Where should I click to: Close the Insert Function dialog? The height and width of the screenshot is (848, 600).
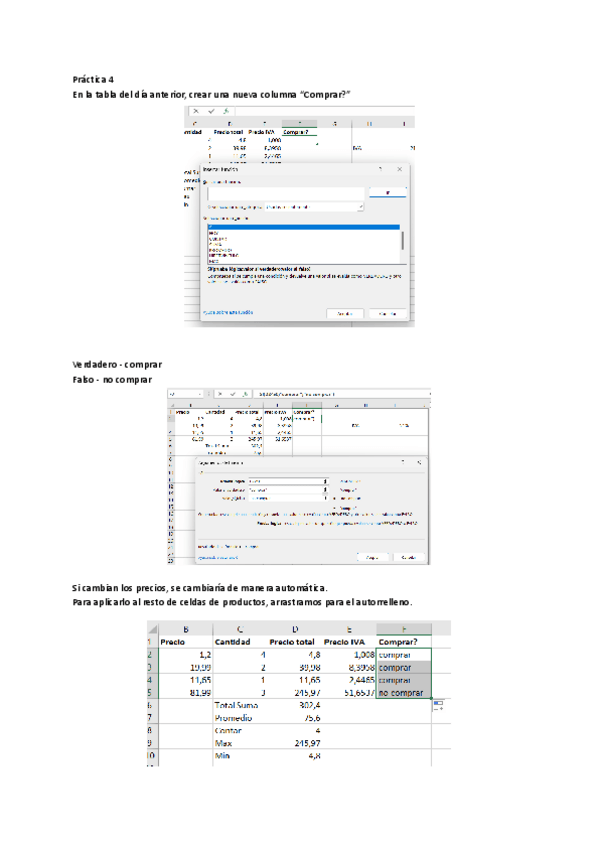(400, 170)
